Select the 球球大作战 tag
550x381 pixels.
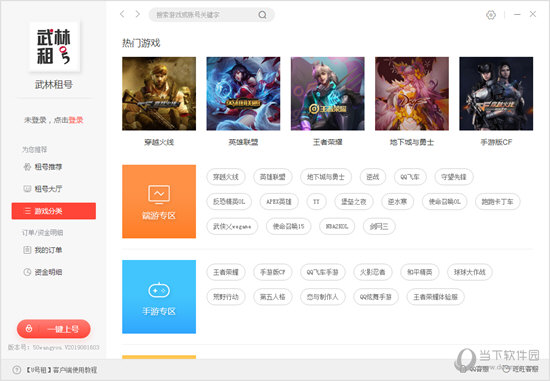coord(470,272)
